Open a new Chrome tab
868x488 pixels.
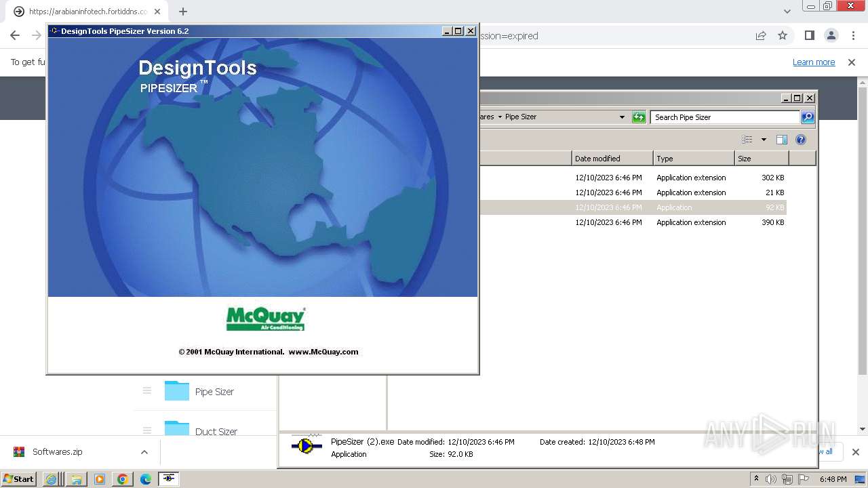coord(183,12)
